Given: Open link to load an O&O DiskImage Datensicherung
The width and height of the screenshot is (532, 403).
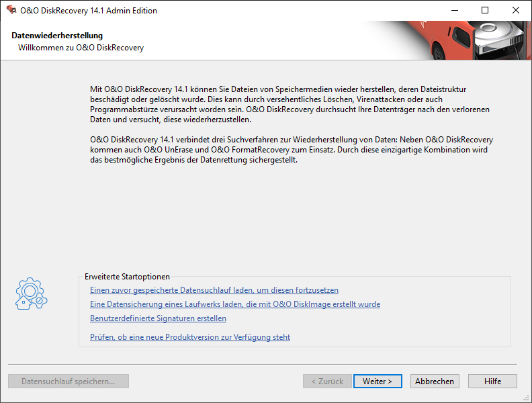Looking at the screenshot, I should tap(234, 304).
